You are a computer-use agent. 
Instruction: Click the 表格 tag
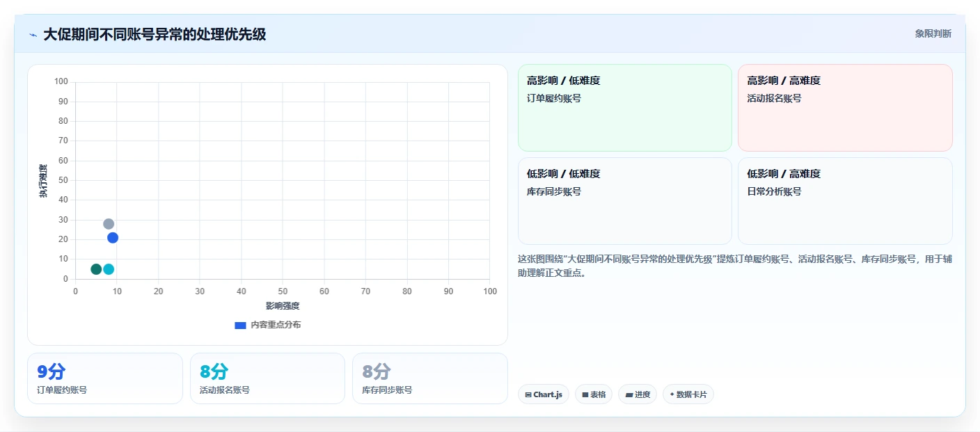click(x=594, y=394)
